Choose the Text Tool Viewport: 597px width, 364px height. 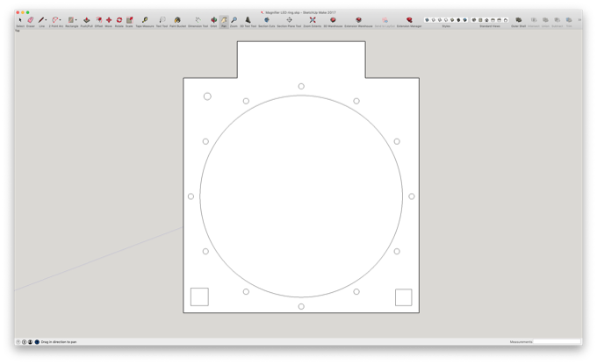(162, 20)
